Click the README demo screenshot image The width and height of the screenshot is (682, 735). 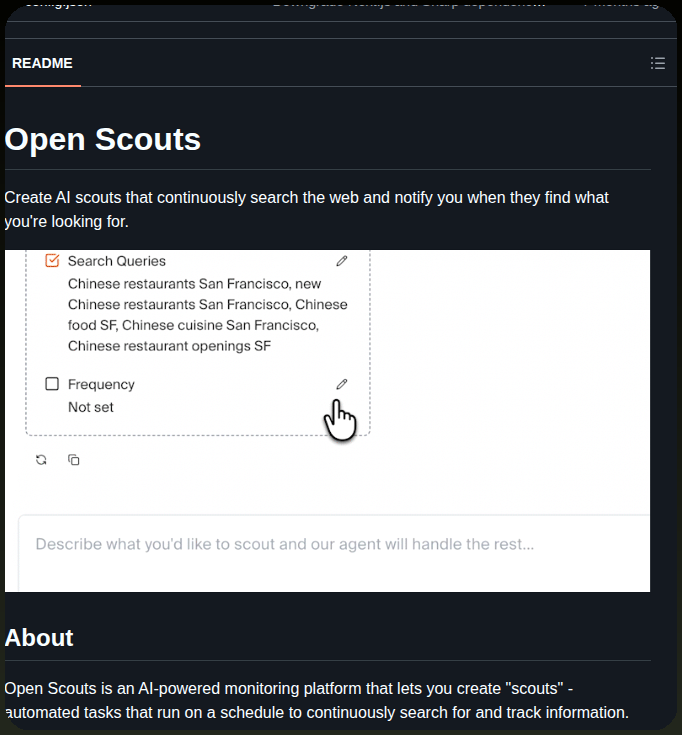click(327, 420)
